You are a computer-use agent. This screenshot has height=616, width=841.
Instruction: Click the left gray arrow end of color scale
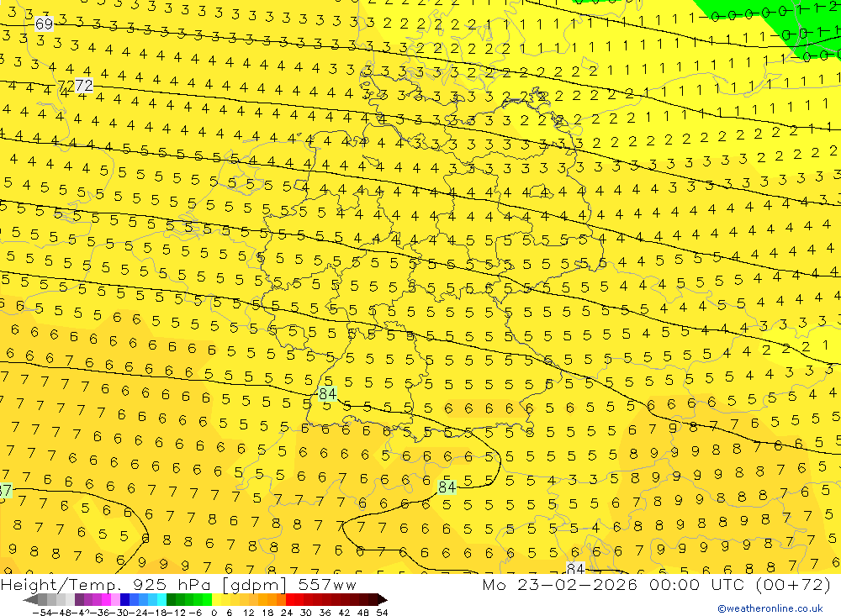(x=30, y=600)
